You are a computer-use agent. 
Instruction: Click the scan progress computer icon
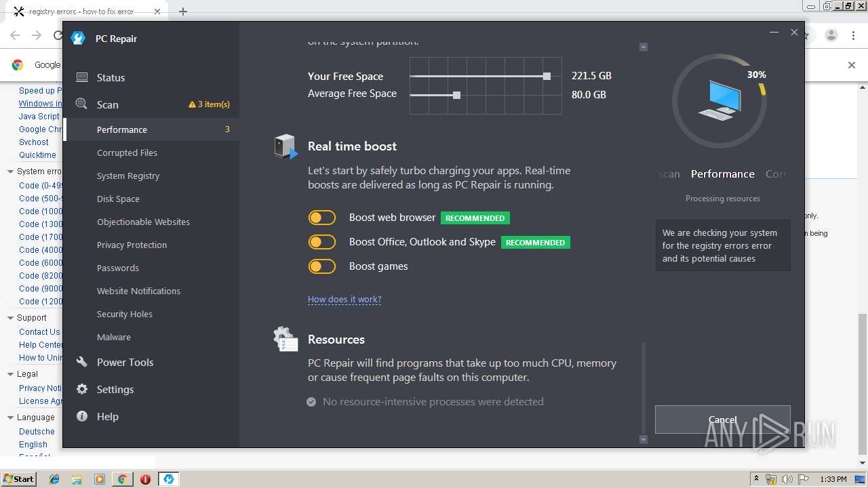[x=719, y=100]
